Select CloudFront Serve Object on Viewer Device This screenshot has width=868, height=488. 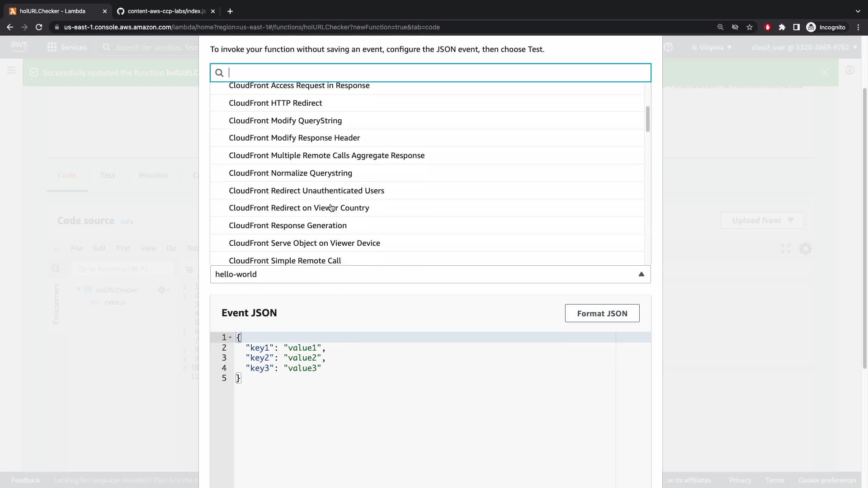304,243
